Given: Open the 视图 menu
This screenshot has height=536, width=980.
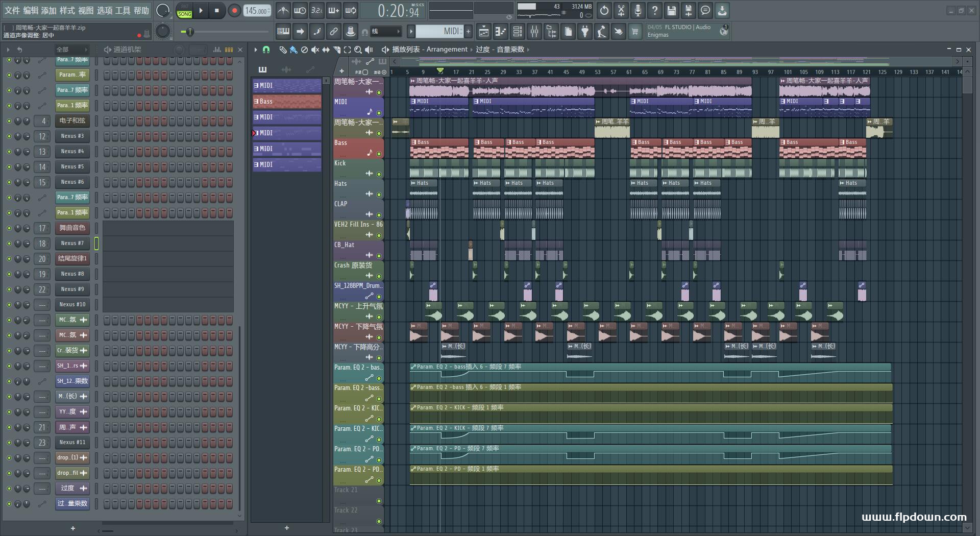Looking at the screenshot, I should pos(86,10).
